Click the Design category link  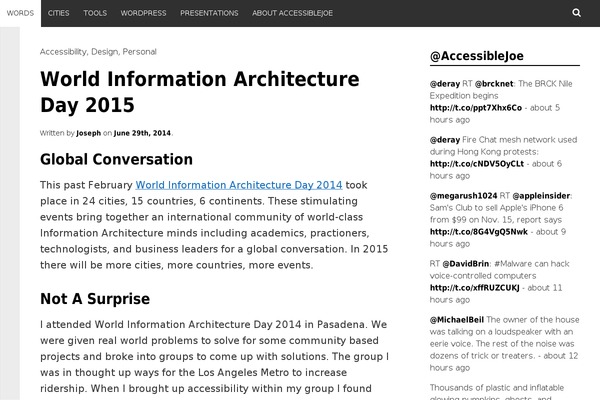coord(104,52)
